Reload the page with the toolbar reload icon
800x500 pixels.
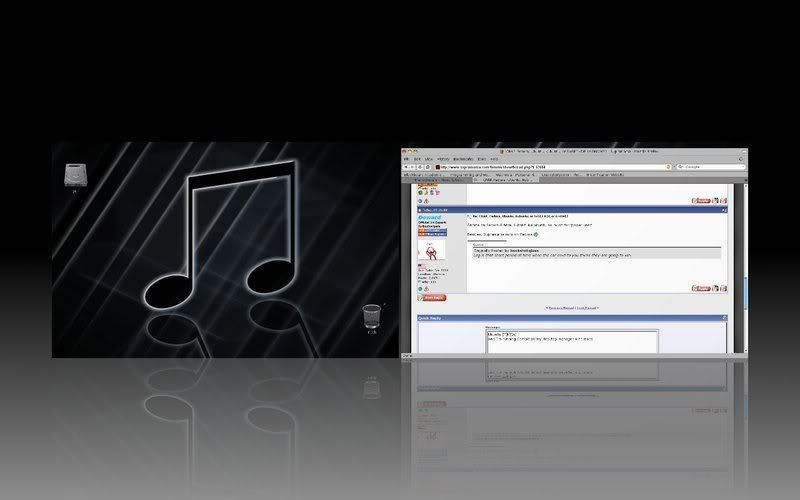pyautogui.click(x=428, y=167)
